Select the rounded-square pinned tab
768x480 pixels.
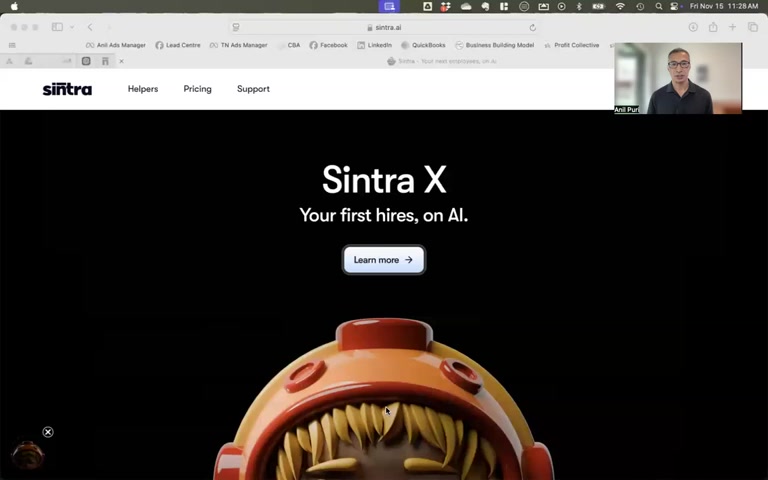86,61
